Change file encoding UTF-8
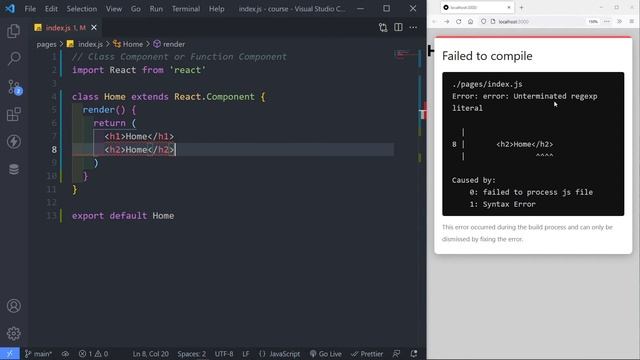Viewport: 640px width, 360px height. click(224, 354)
